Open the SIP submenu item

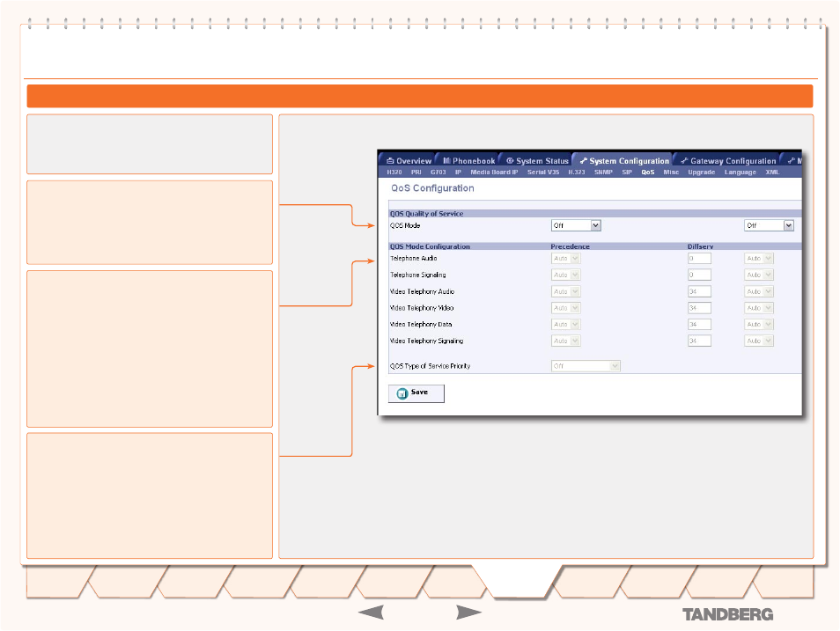click(627, 172)
